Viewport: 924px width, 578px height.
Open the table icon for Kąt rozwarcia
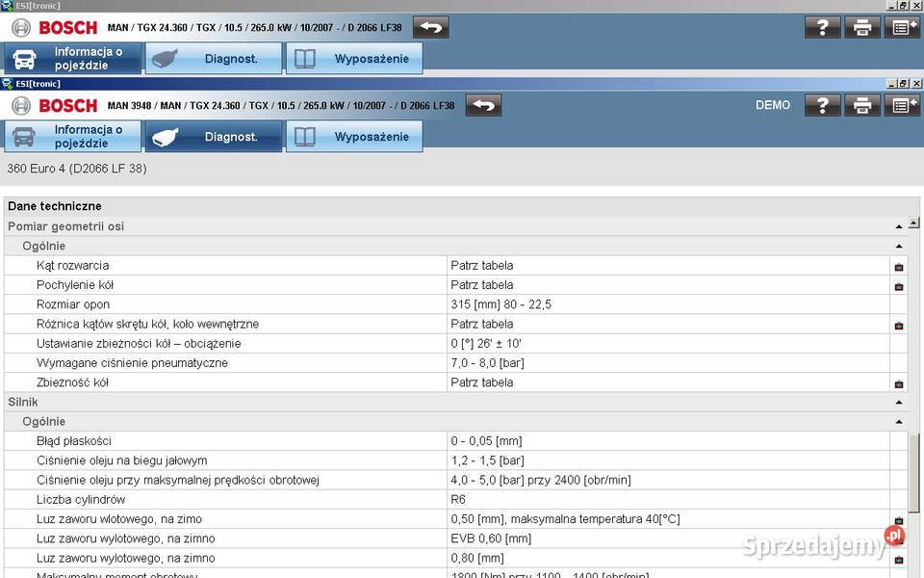[x=899, y=266]
